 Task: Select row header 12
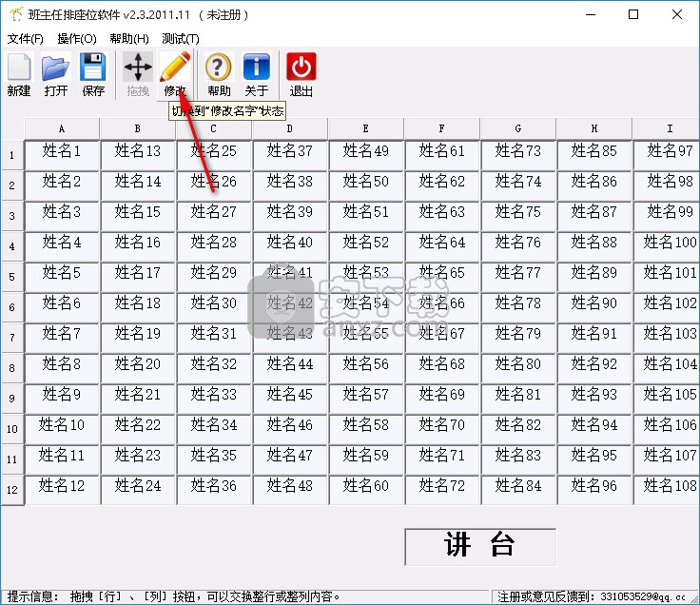[x=12, y=489]
